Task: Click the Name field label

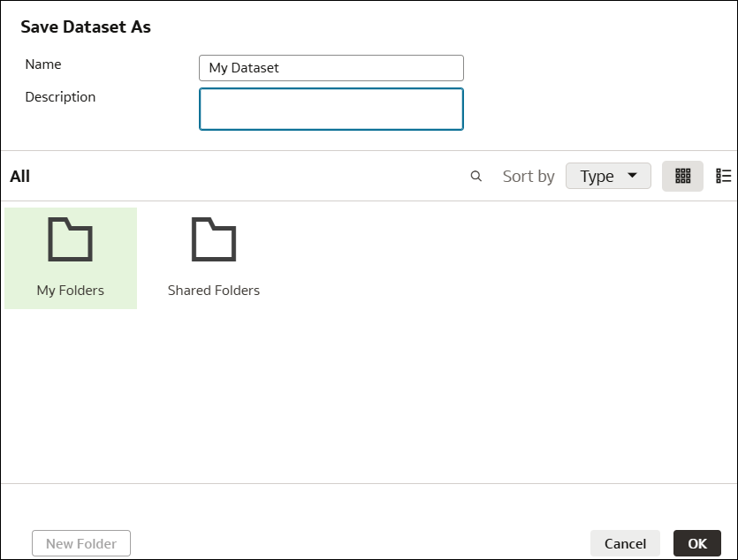Action: point(42,64)
